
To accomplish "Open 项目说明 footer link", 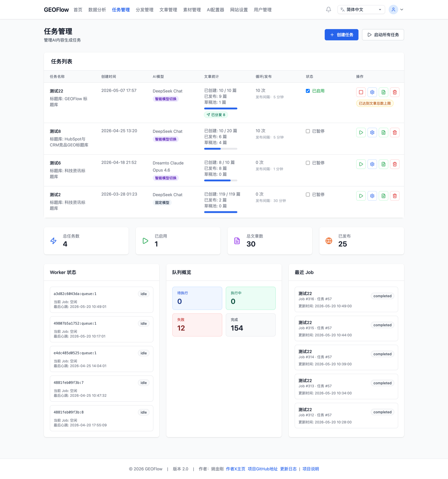I will (x=311, y=469).
